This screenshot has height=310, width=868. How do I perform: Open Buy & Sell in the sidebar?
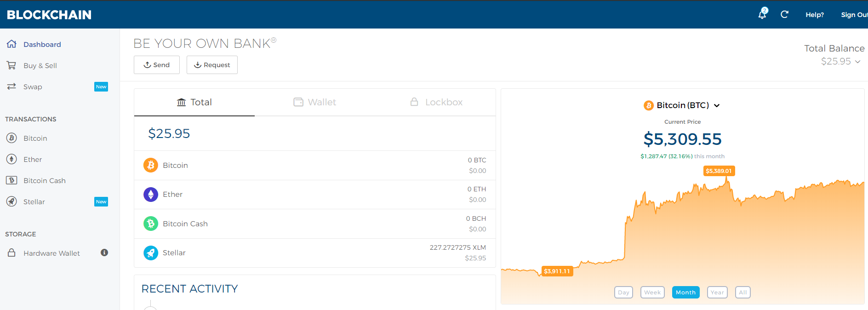pyautogui.click(x=40, y=66)
